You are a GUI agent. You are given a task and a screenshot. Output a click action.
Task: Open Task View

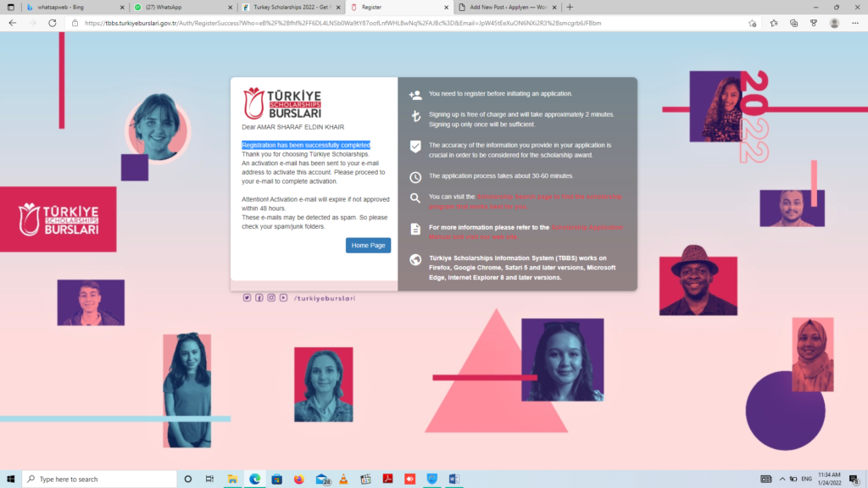tap(209, 480)
